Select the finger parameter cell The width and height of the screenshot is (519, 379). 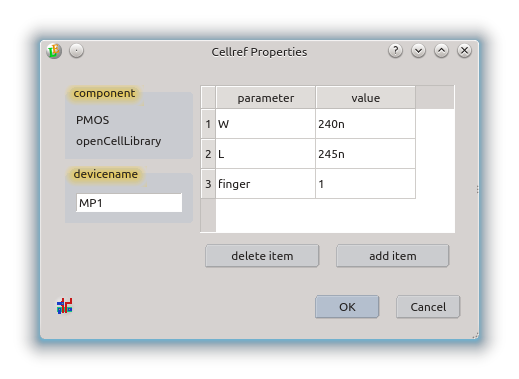click(x=266, y=184)
